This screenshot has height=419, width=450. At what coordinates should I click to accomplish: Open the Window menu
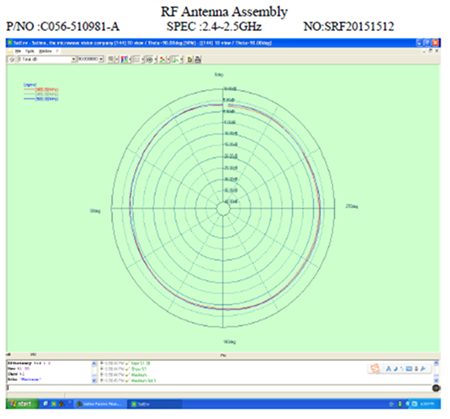pyautogui.click(x=45, y=51)
